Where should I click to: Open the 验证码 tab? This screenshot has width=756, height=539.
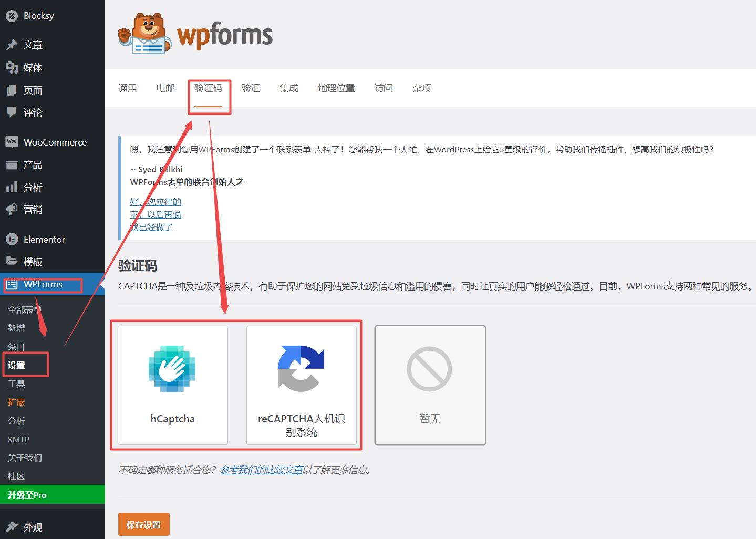(209, 88)
